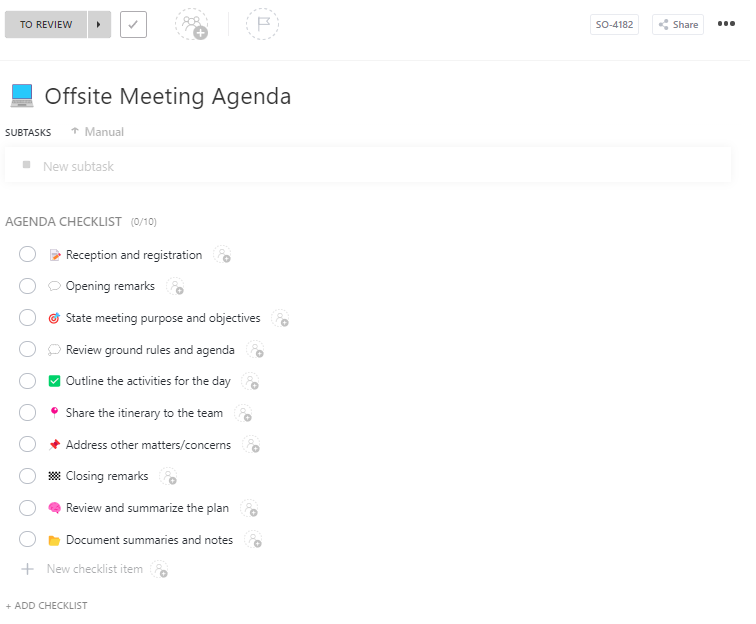
Task: Click the AGENDA CHECKLIST heading
Action: [x=63, y=221]
